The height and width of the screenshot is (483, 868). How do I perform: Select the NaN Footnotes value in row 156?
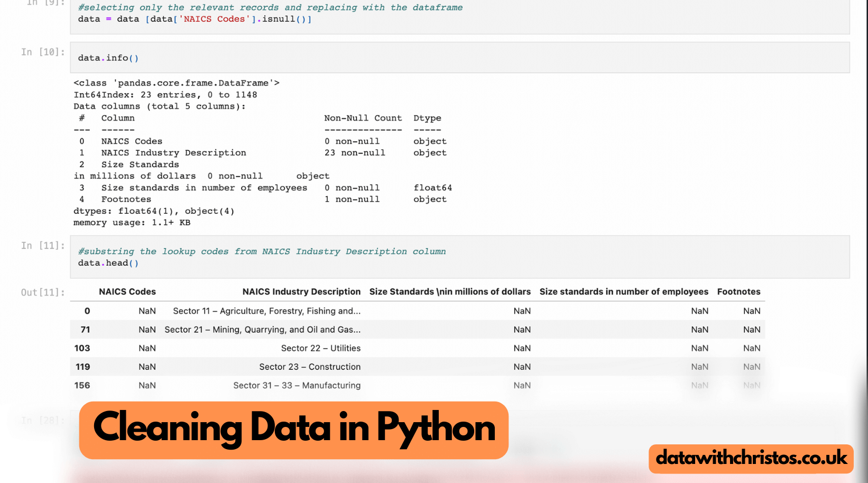752,385
